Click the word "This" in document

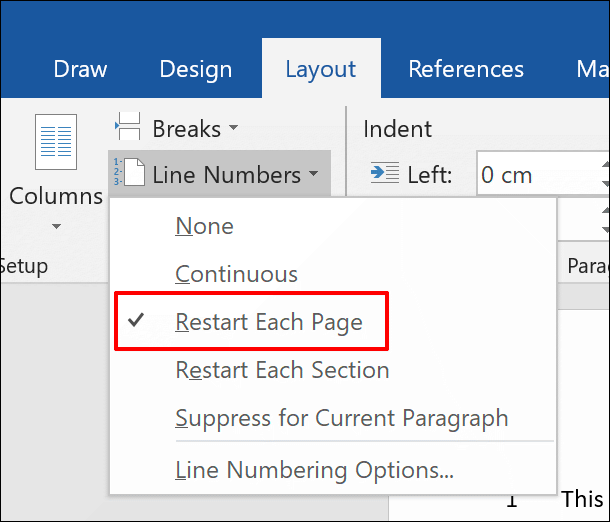click(x=582, y=499)
